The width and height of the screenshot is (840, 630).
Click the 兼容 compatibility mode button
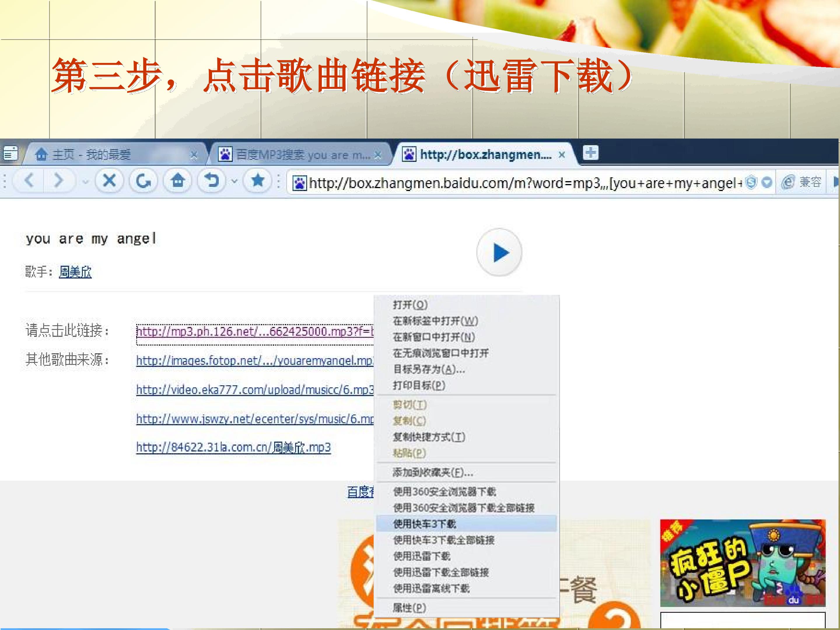click(801, 182)
